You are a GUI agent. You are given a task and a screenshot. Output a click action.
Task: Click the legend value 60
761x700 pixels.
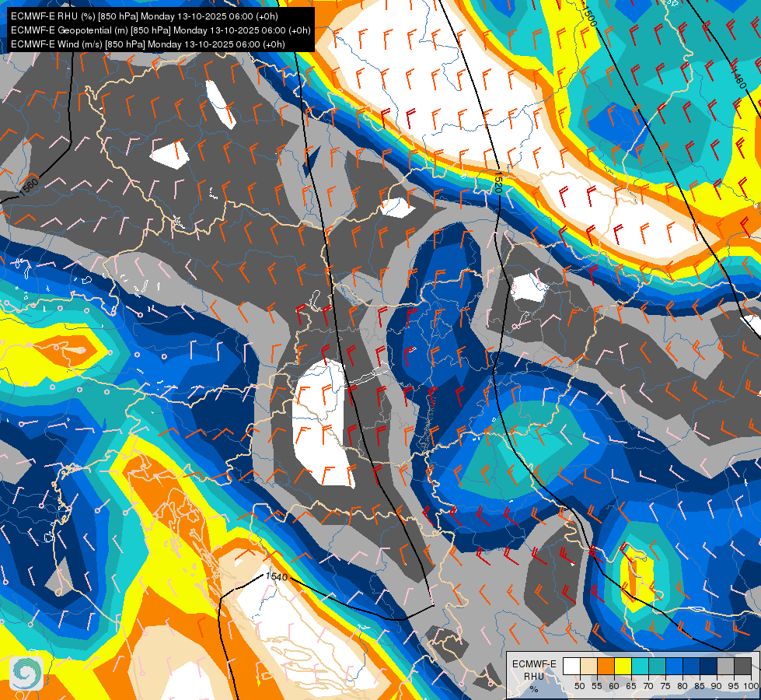614,686
